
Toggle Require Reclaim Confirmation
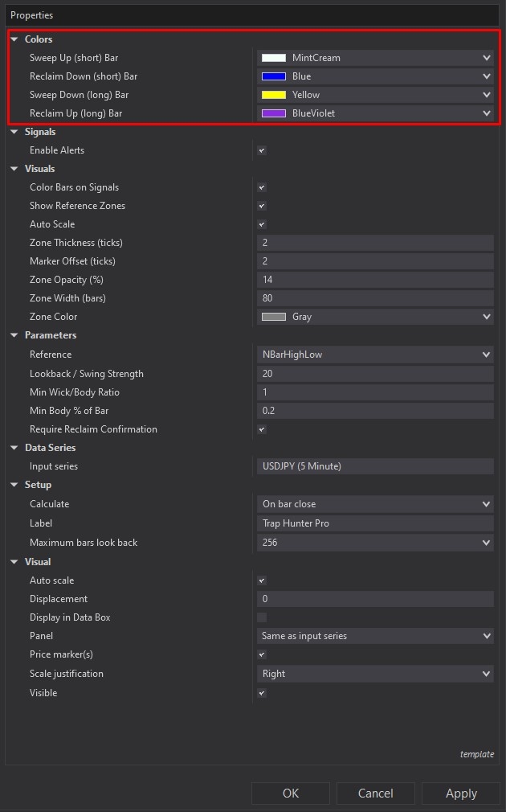pos(261,429)
